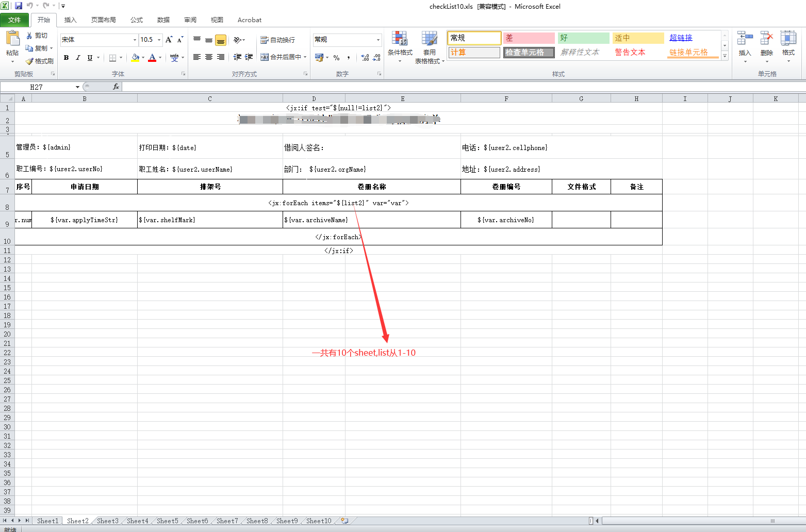Screen dimensions: 806x532
Task: Activate the Format Painter (格式刷)
Action: pos(39,61)
